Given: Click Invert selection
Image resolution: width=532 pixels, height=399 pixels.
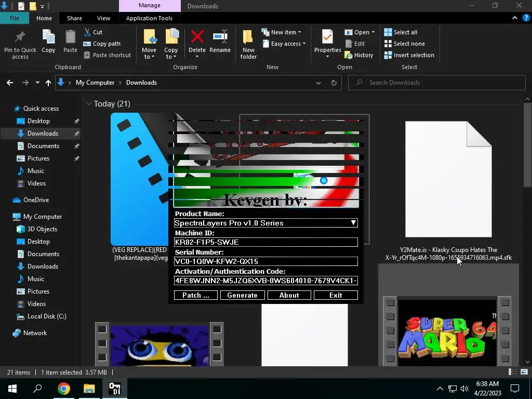Looking at the screenshot, I should click(x=409, y=55).
